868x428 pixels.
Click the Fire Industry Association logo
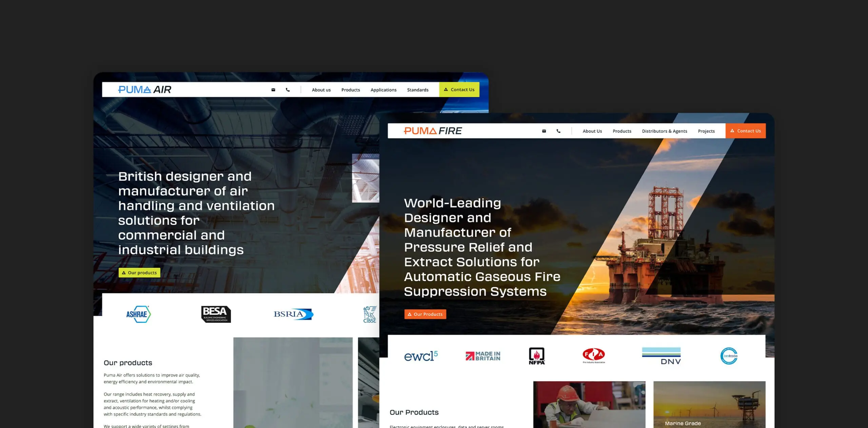pyautogui.click(x=594, y=356)
